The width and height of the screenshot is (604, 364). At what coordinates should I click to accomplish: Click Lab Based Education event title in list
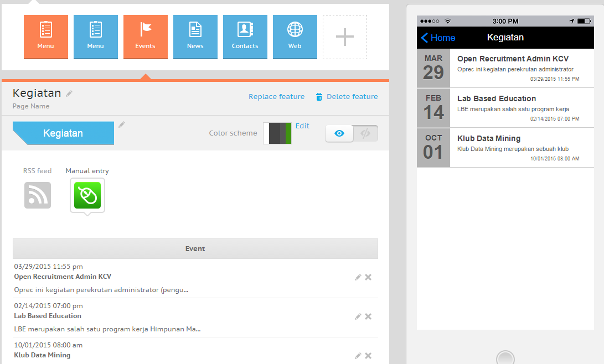click(48, 315)
